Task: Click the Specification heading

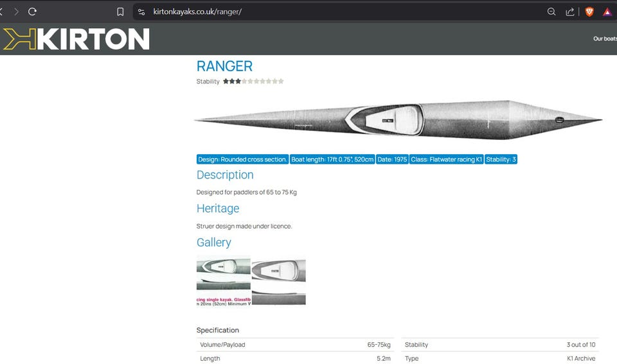Action: point(218,330)
